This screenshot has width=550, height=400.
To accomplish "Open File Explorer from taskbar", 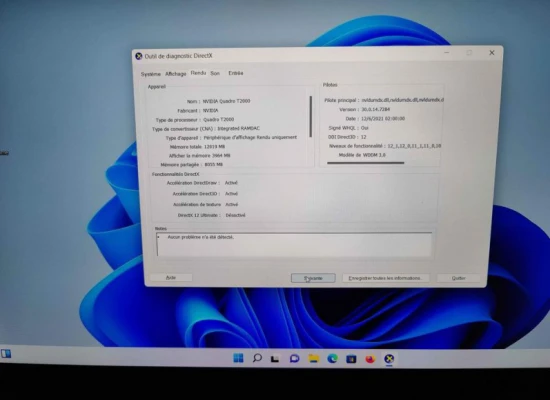I will [313, 358].
